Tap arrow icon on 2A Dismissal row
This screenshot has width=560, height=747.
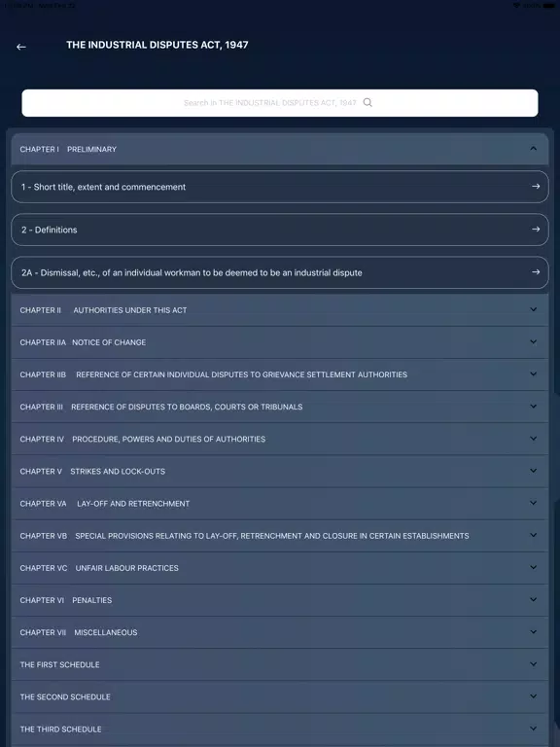(x=536, y=272)
